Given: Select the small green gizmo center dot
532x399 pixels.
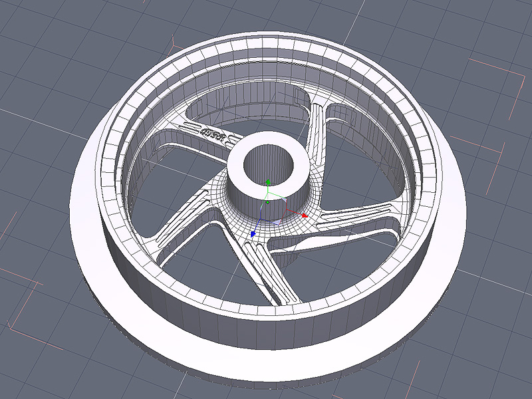Looking at the screenshot, I should tap(267, 202).
